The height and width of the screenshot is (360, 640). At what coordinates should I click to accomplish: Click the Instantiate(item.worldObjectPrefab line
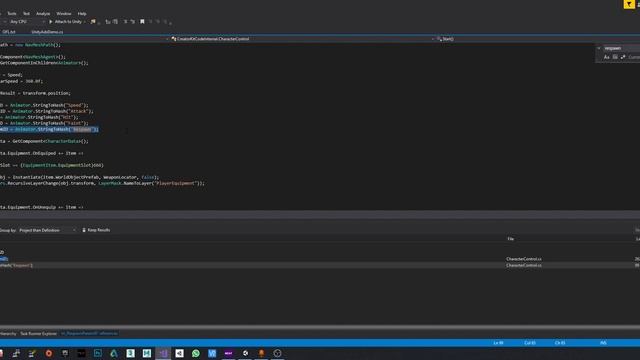(x=80, y=177)
